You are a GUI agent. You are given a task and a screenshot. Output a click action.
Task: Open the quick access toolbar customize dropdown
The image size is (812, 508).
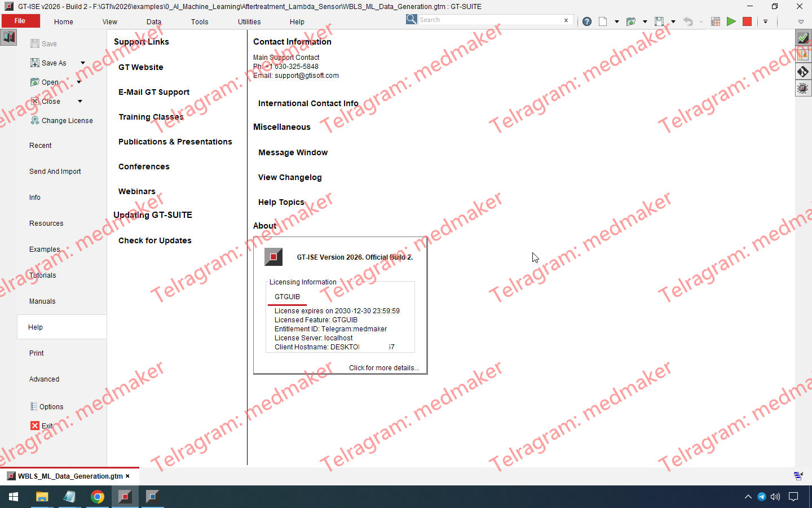pyautogui.click(x=765, y=21)
